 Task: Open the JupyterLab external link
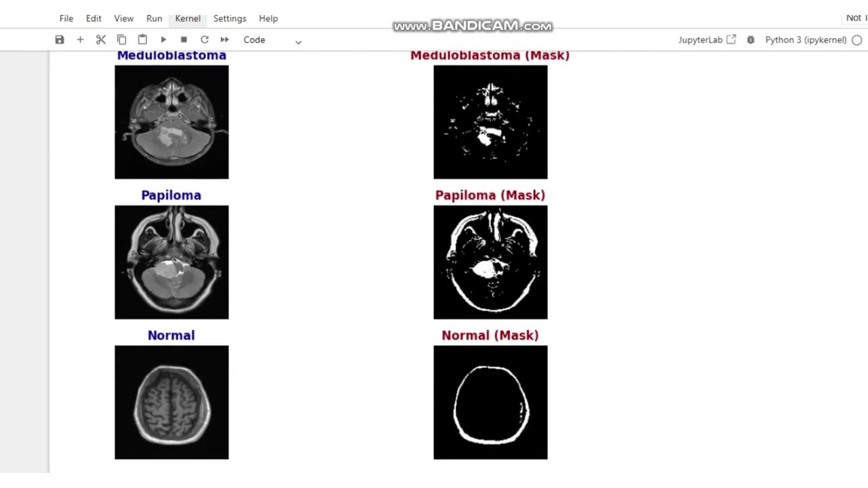tap(707, 40)
